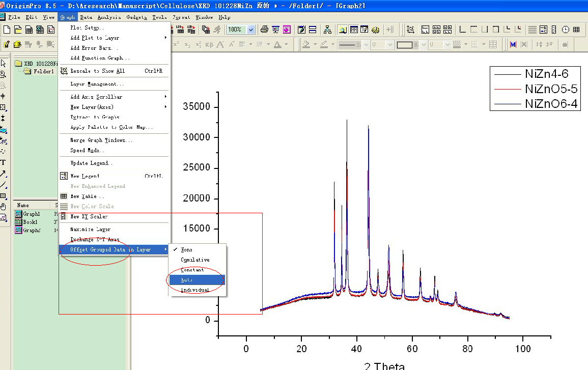Select the Pointer arrow tool
The image size is (588, 370).
(3, 64)
